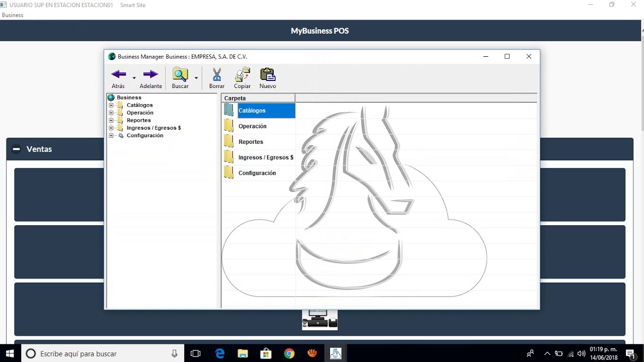
Task: Open File Explorer from the taskbar
Action: click(243, 353)
